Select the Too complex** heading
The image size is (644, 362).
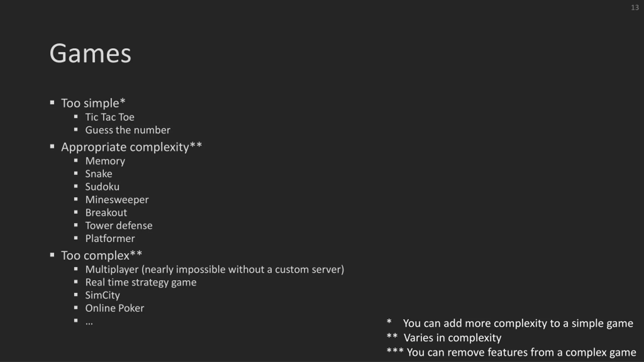[101, 255]
